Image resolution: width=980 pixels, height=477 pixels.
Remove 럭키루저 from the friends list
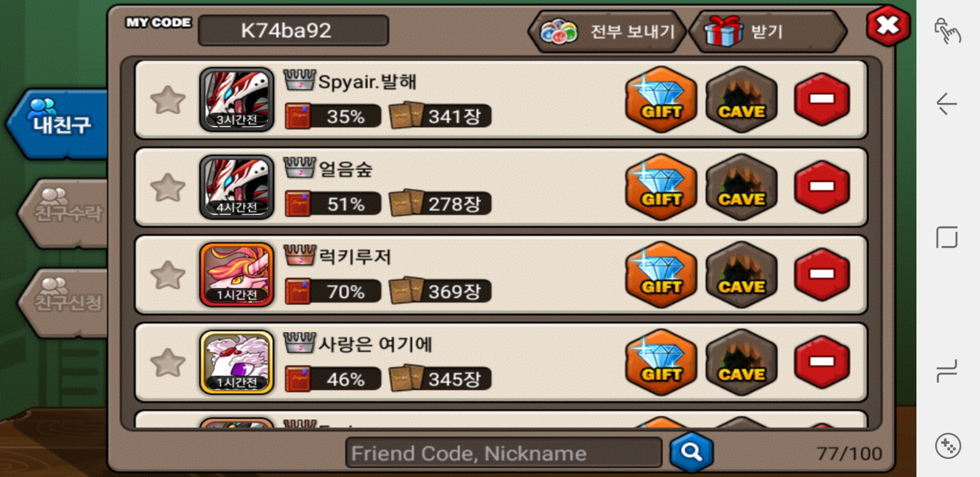[822, 275]
